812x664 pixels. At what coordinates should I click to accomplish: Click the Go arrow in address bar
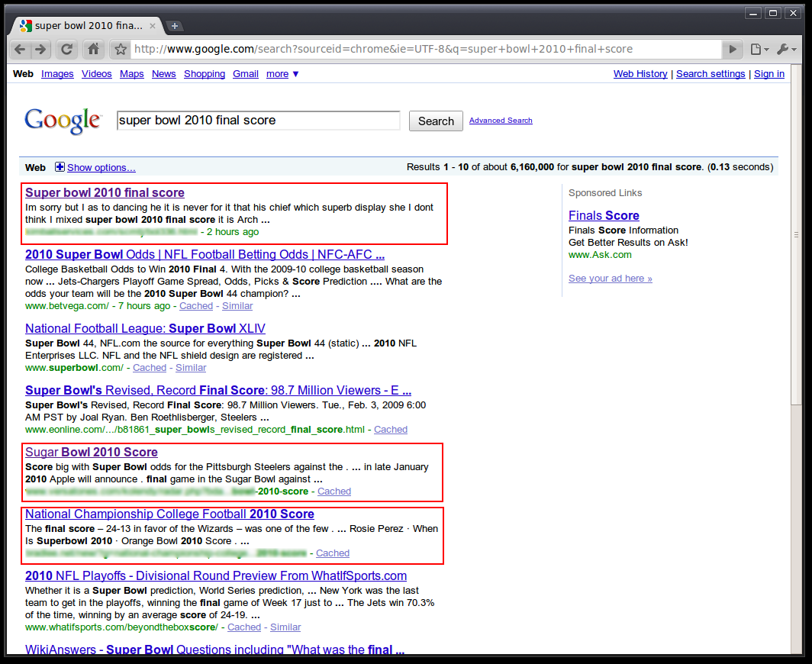pyautogui.click(x=733, y=49)
